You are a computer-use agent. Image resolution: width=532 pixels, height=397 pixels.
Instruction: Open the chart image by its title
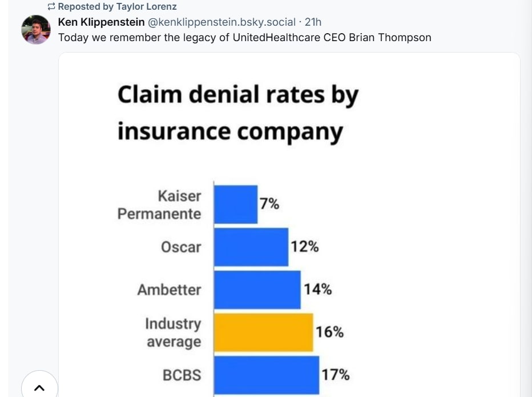[x=238, y=113]
